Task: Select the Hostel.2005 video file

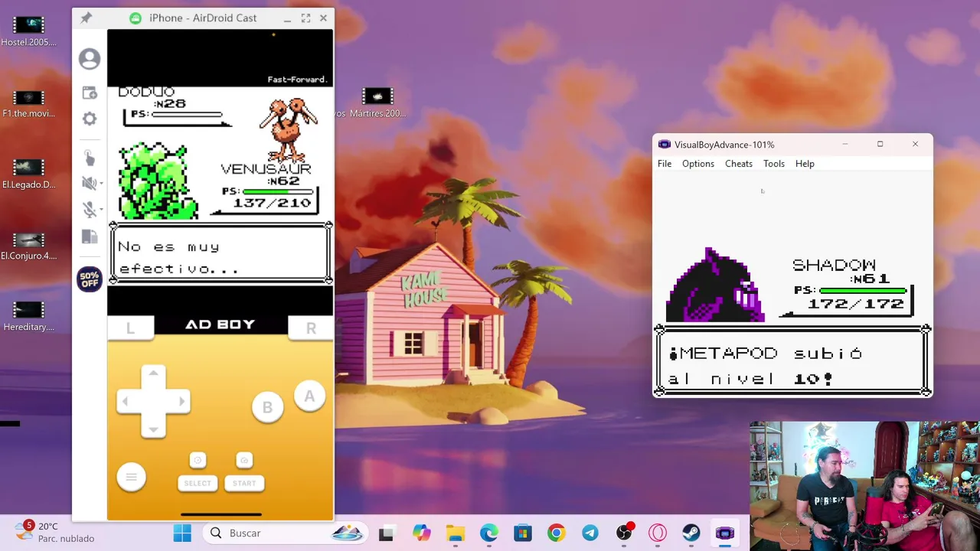Action: pyautogui.click(x=28, y=31)
